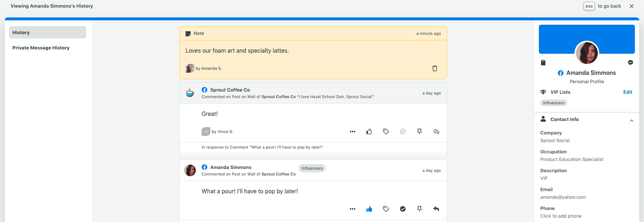The height and width of the screenshot is (222, 644).
Task: Reply to the Great! comment
Action: point(436,132)
